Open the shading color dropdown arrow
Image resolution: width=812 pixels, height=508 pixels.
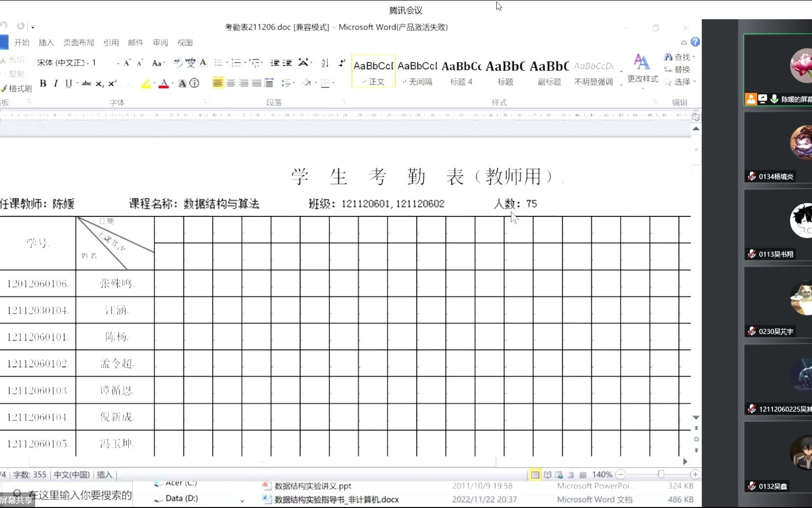(x=316, y=83)
